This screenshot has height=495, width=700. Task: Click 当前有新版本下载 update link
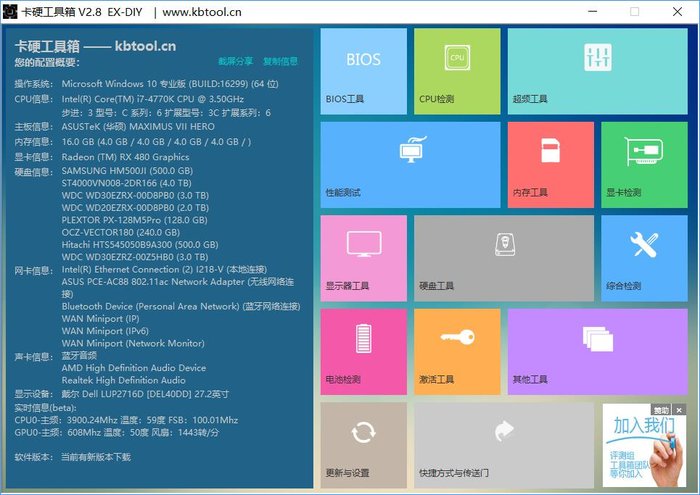click(x=96, y=457)
